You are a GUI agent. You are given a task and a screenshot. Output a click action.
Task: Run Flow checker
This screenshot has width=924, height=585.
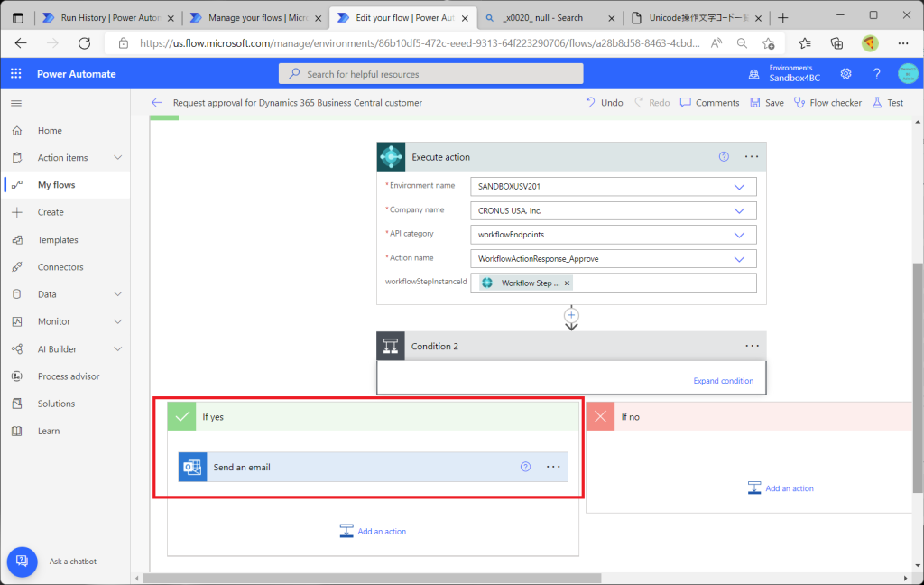pos(828,103)
